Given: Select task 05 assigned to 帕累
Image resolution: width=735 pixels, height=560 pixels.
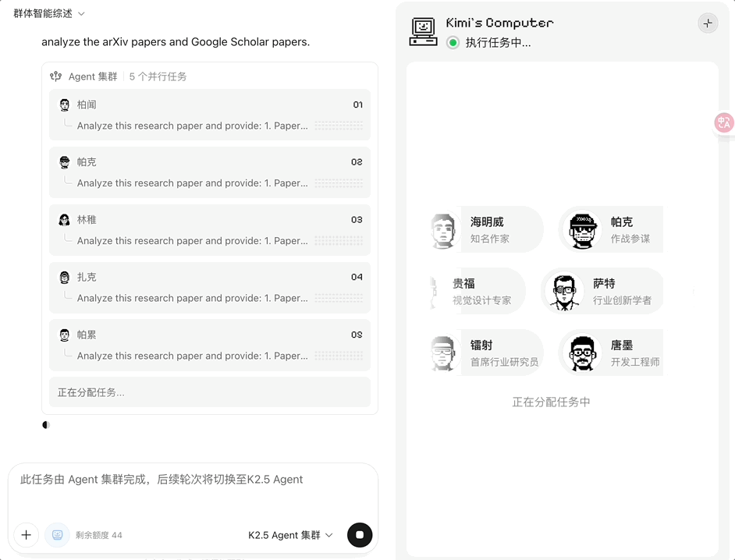Looking at the screenshot, I should pos(209,345).
